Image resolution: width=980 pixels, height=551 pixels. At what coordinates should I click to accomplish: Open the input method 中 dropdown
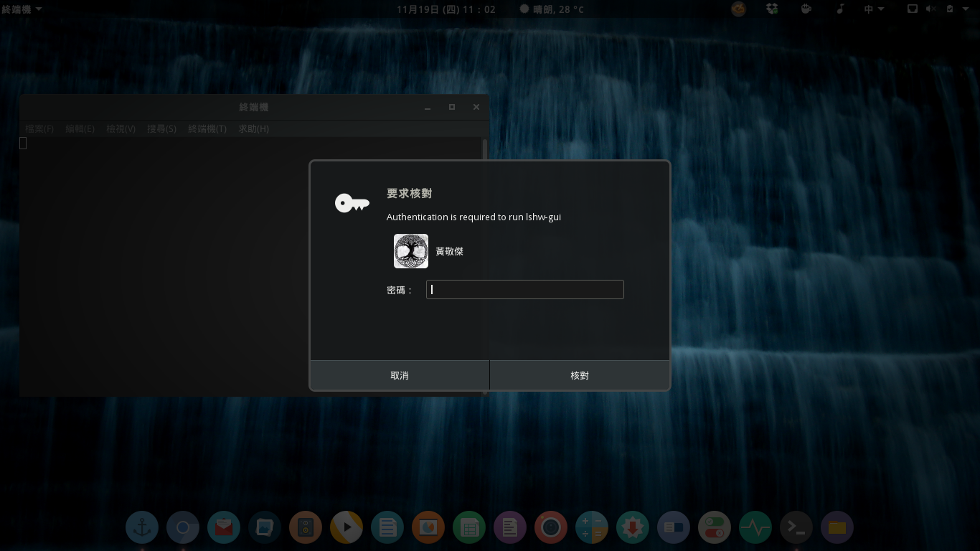coord(870,9)
